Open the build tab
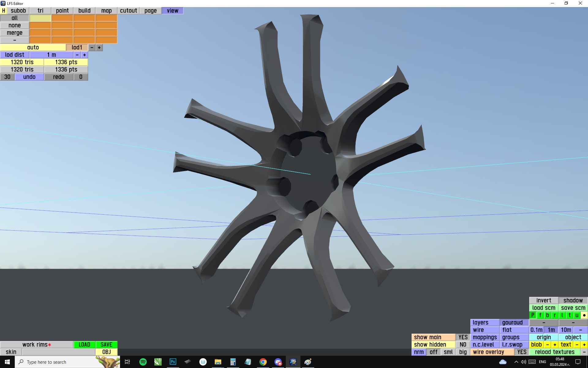Viewport: 588px width, 368px height. click(x=84, y=11)
